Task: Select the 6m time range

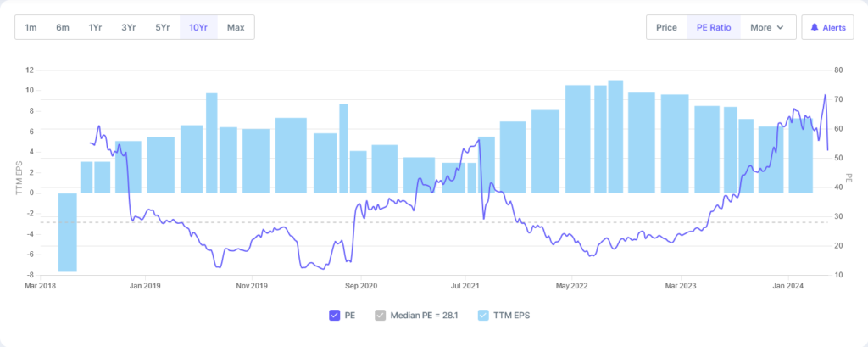Action: coord(63,27)
